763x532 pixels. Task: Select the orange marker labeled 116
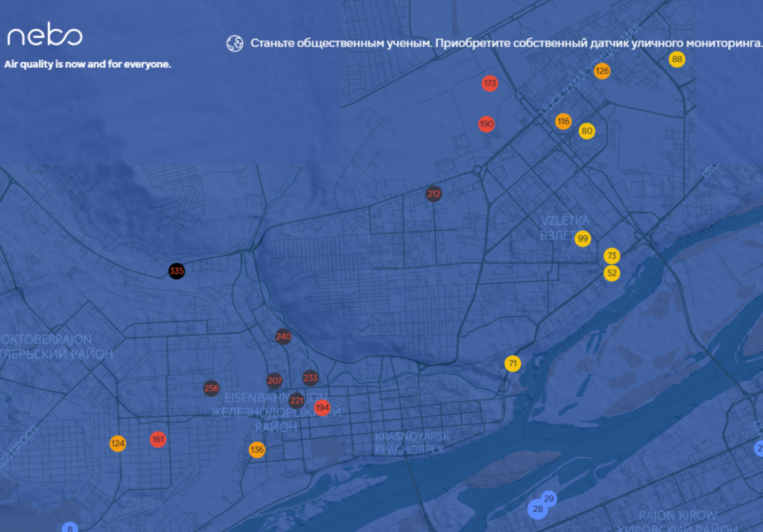coord(563,121)
